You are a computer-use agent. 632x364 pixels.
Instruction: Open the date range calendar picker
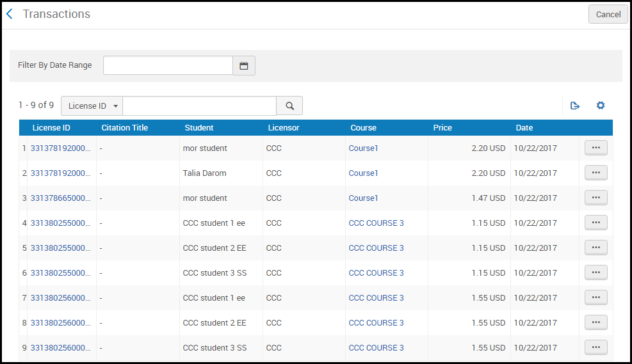(x=244, y=66)
